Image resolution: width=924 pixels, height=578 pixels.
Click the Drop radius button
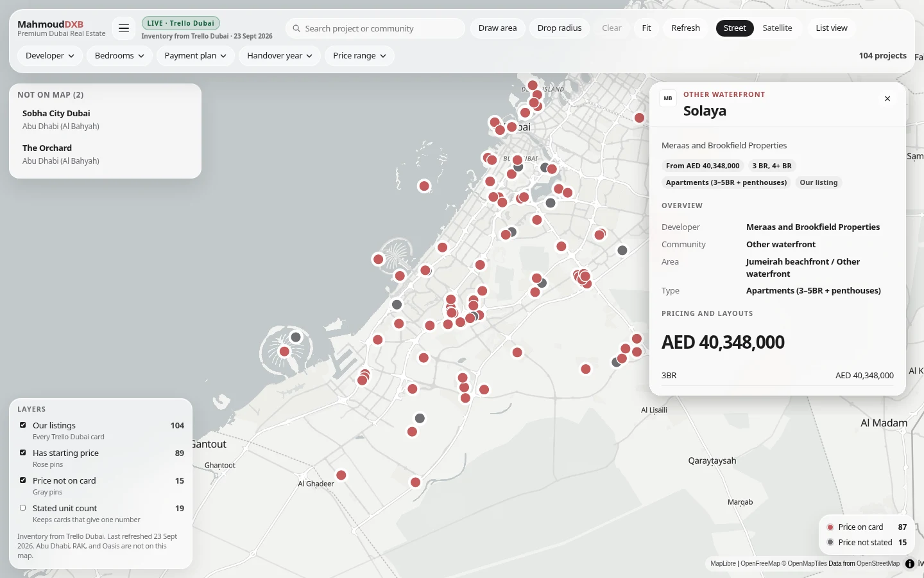point(560,28)
